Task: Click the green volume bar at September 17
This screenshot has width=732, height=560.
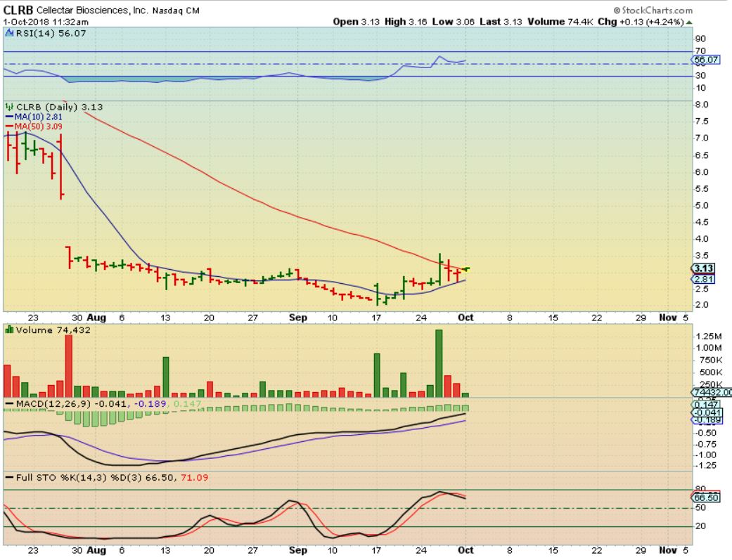Action: 377,375
